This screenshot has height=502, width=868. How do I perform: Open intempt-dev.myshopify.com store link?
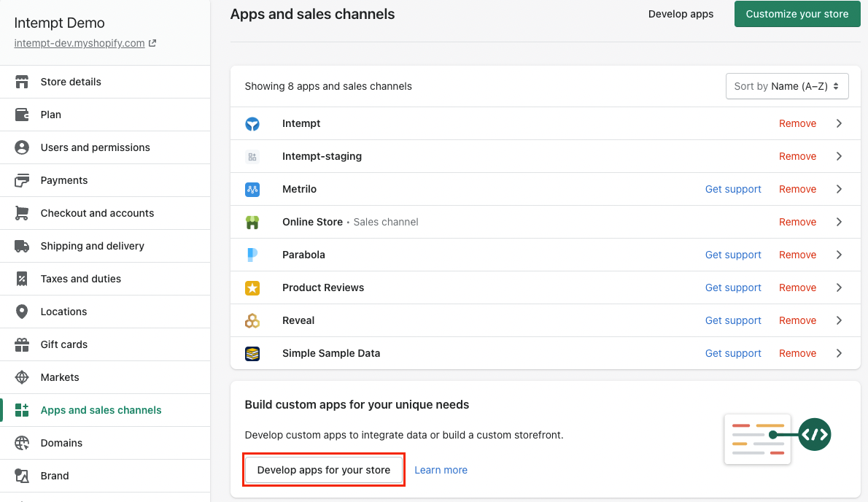[80, 43]
